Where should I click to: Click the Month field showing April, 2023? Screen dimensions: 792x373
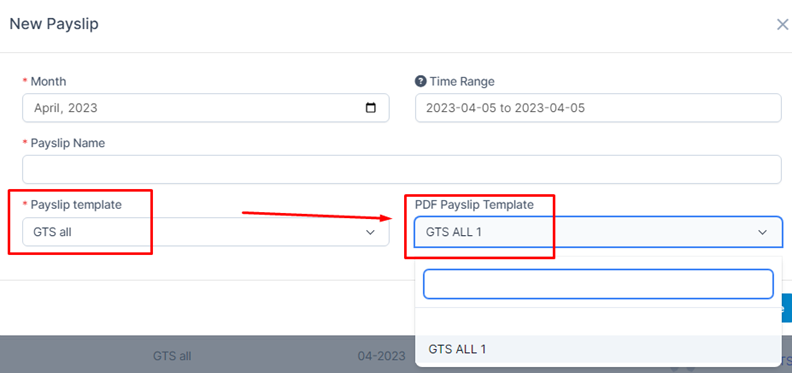(206, 108)
